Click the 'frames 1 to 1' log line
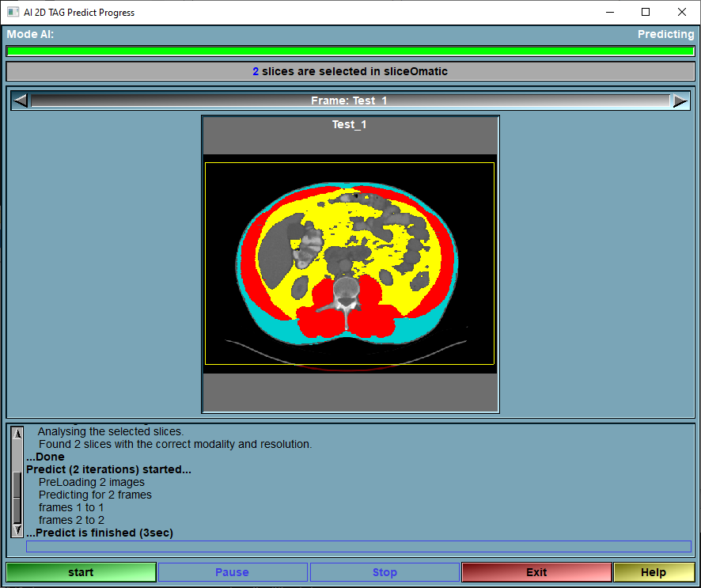701x588 pixels. click(71, 507)
